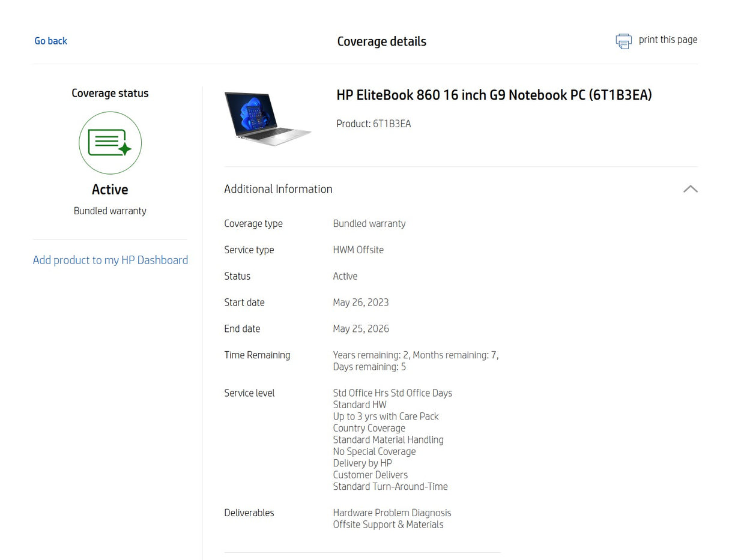Click the Coverage details page heading
729x560 pixels.
tap(382, 41)
